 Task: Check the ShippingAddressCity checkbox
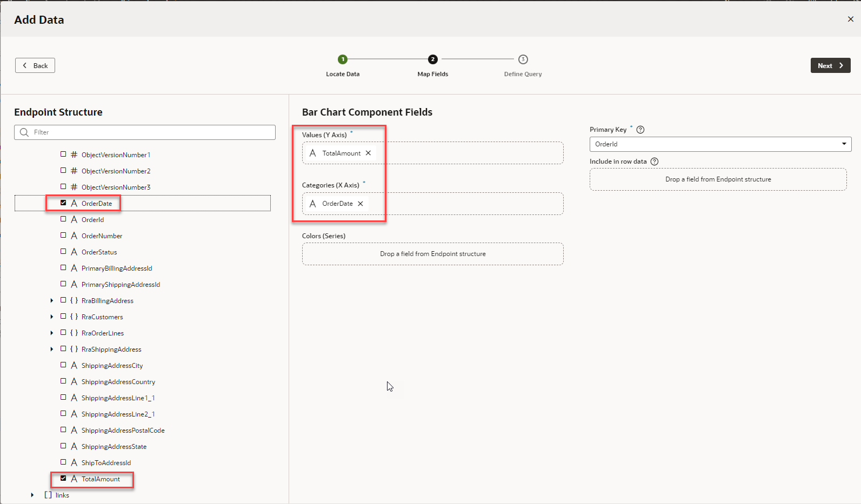[x=63, y=365]
